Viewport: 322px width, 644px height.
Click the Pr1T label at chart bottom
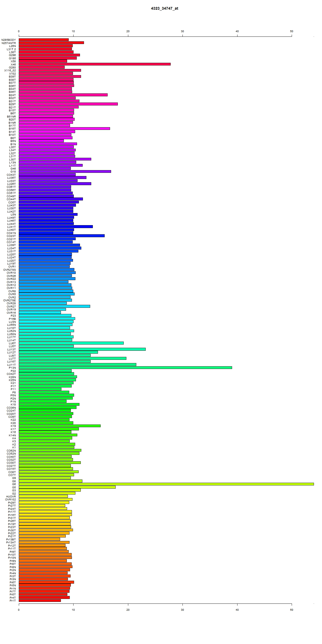pyautogui.click(x=13, y=601)
